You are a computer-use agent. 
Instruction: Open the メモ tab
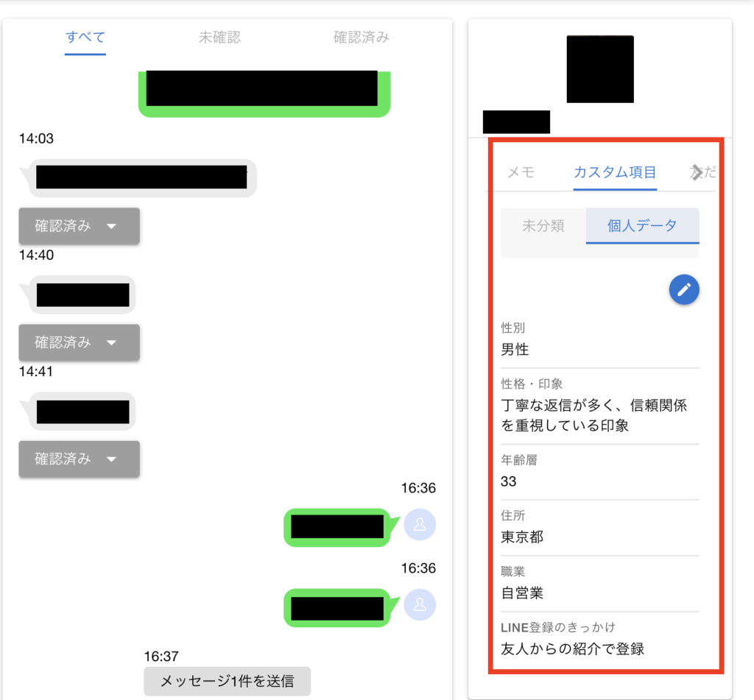click(521, 172)
